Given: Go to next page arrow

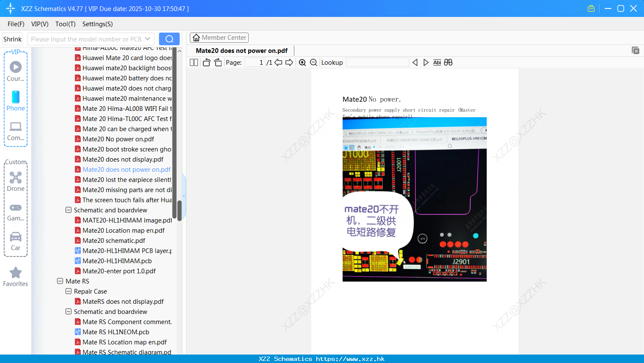Looking at the screenshot, I should coord(289,63).
